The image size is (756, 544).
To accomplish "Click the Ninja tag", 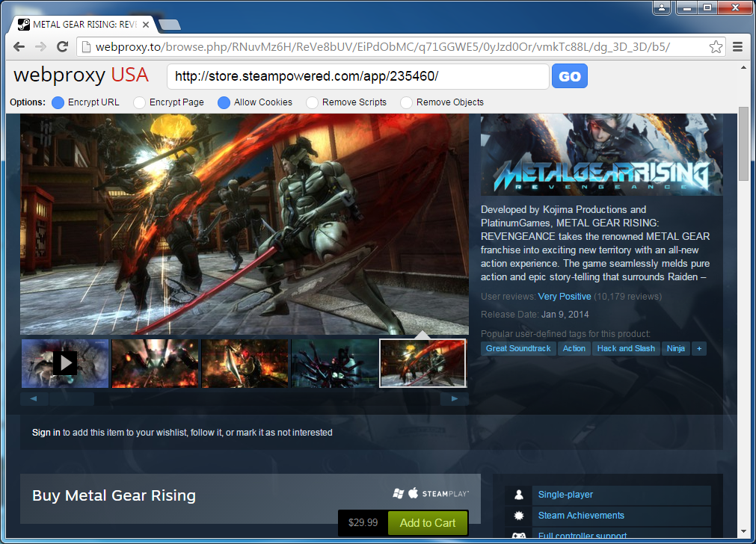I will [x=675, y=348].
